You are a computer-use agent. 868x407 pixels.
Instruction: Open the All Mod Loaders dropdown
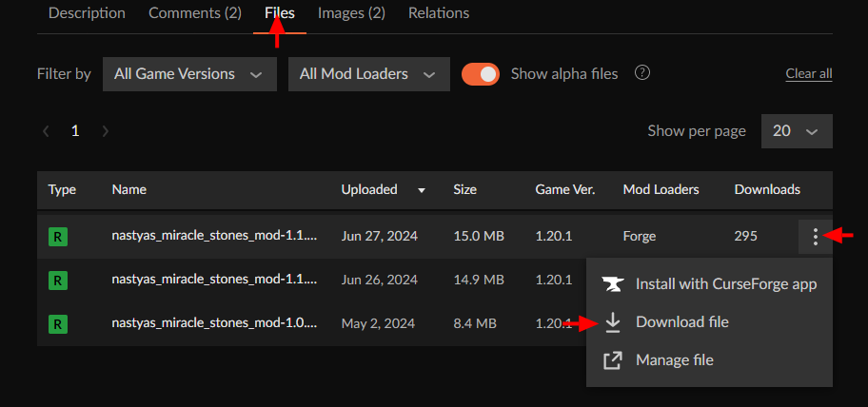click(x=368, y=74)
